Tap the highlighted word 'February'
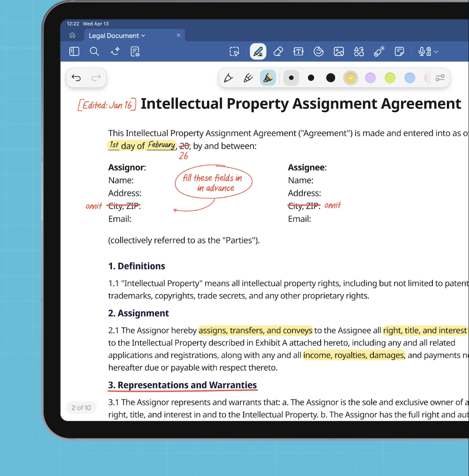The image size is (469, 476). point(161,145)
